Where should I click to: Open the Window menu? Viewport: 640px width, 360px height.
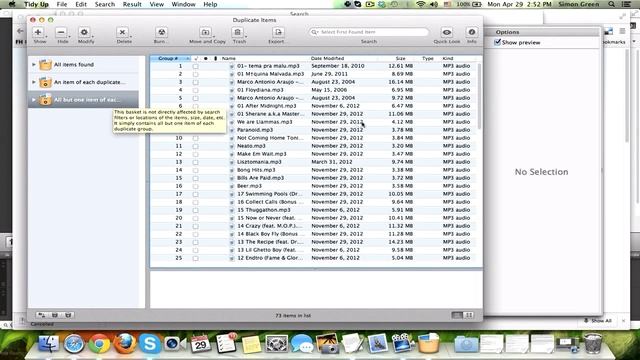[183, 4]
